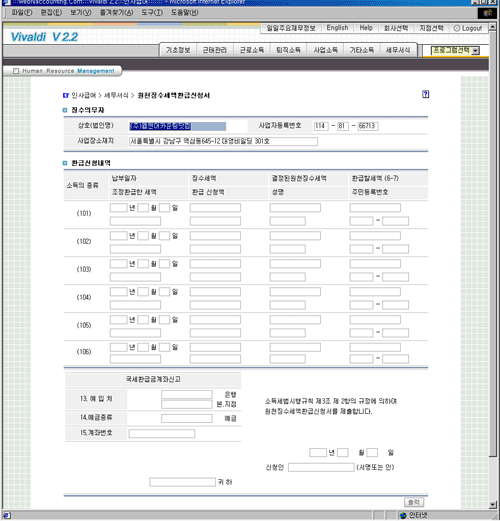Image resolution: width=500 pixels, height=521 pixels.
Task: Click the 세무서식 breadcrumb text
Action: 116,96
